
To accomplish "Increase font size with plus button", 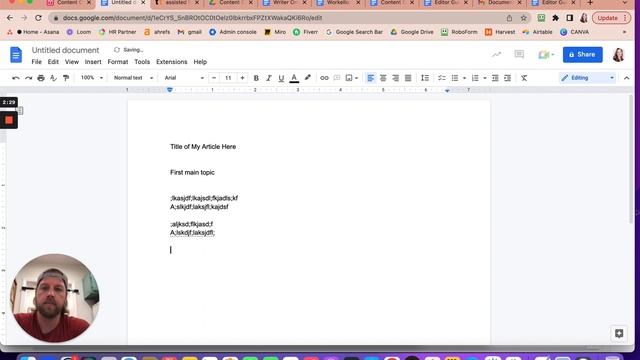I will point(242,78).
